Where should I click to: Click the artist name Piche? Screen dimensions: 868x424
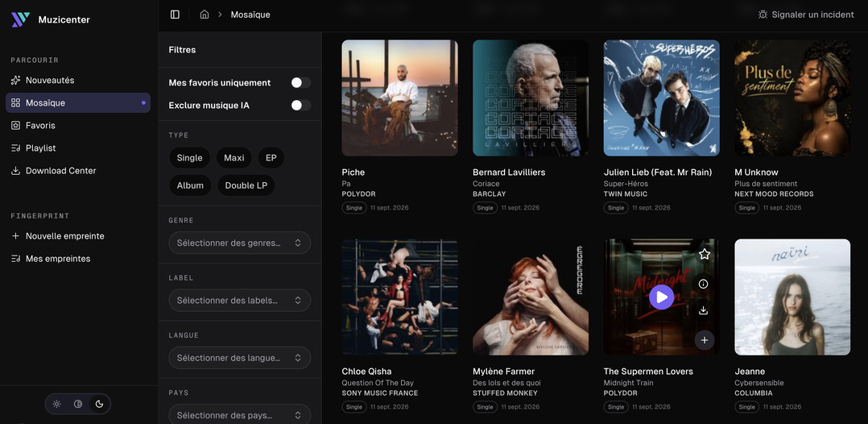[x=353, y=173]
